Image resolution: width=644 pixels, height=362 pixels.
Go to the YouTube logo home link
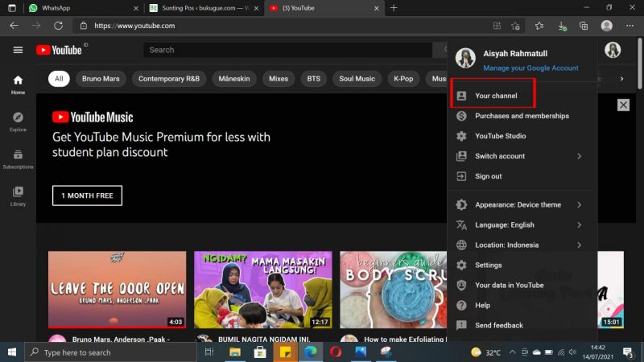click(x=59, y=50)
